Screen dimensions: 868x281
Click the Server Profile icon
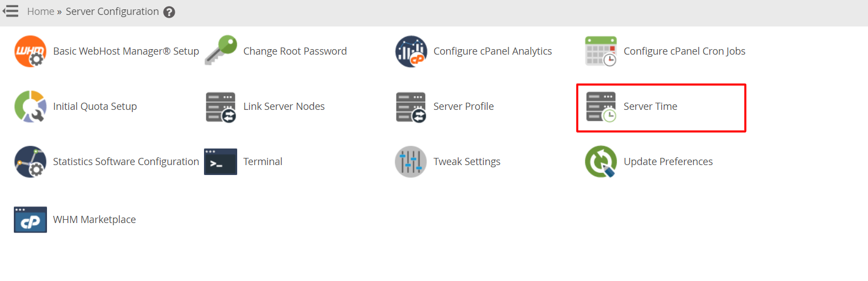point(411,107)
